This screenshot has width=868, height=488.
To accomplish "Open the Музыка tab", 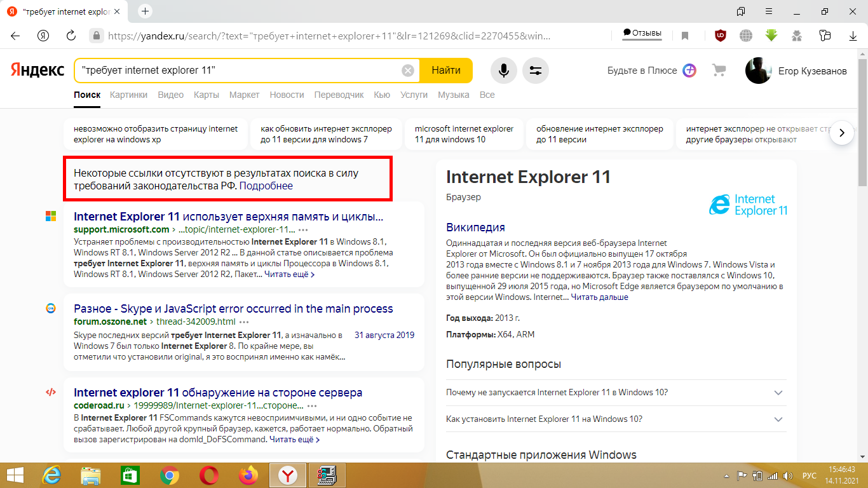I will (x=454, y=95).
